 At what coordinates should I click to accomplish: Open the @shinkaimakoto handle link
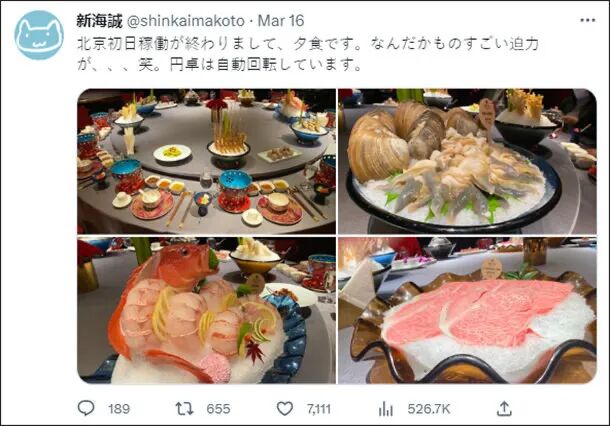point(186,21)
